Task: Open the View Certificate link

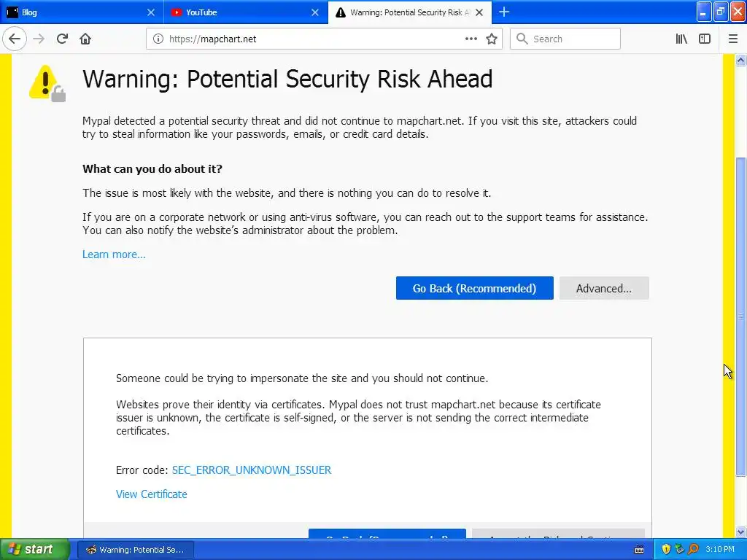Action: [x=152, y=494]
